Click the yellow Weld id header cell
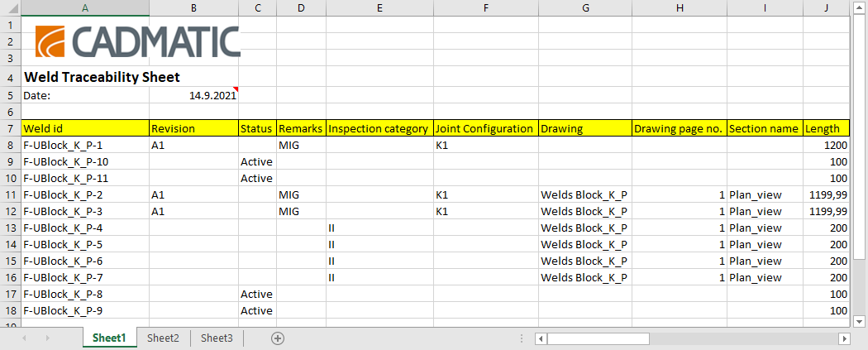 [x=85, y=128]
